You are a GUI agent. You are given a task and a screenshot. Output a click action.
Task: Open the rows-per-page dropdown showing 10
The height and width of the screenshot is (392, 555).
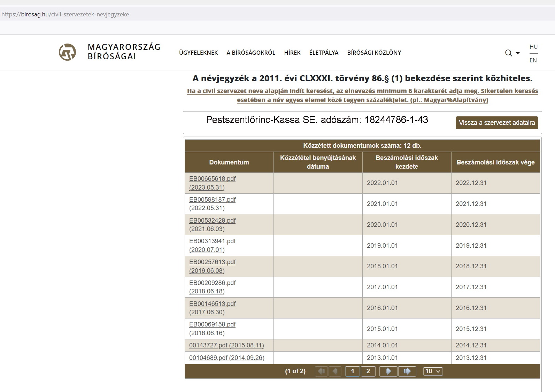pos(432,371)
